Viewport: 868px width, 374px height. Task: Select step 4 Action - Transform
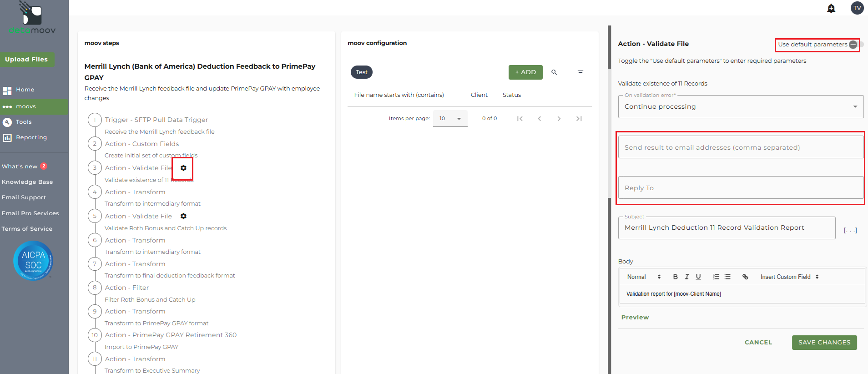(135, 192)
